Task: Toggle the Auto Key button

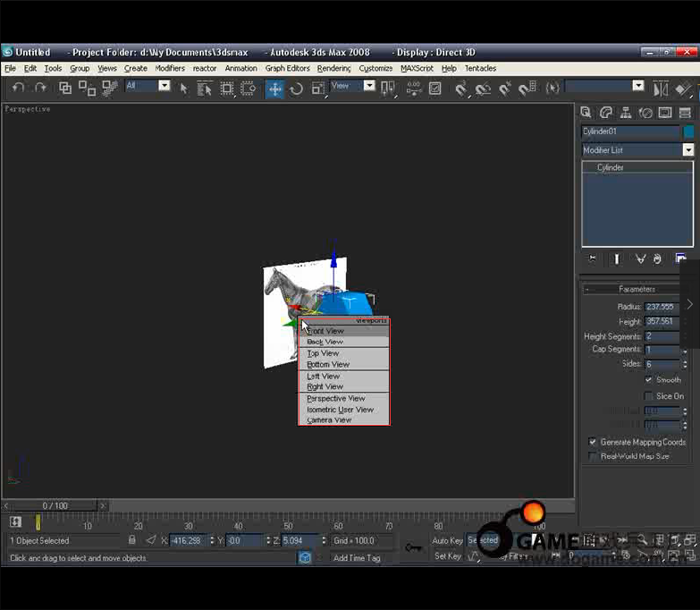Action: coord(447,540)
